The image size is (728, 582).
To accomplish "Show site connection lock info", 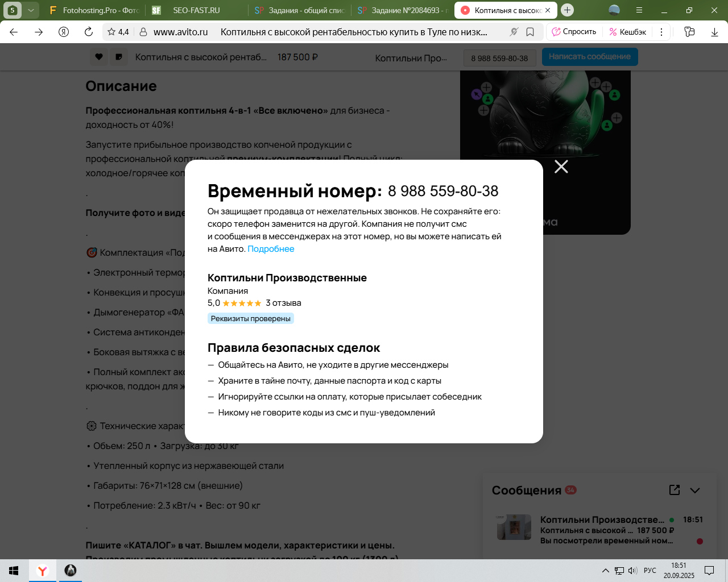I will pos(143,32).
